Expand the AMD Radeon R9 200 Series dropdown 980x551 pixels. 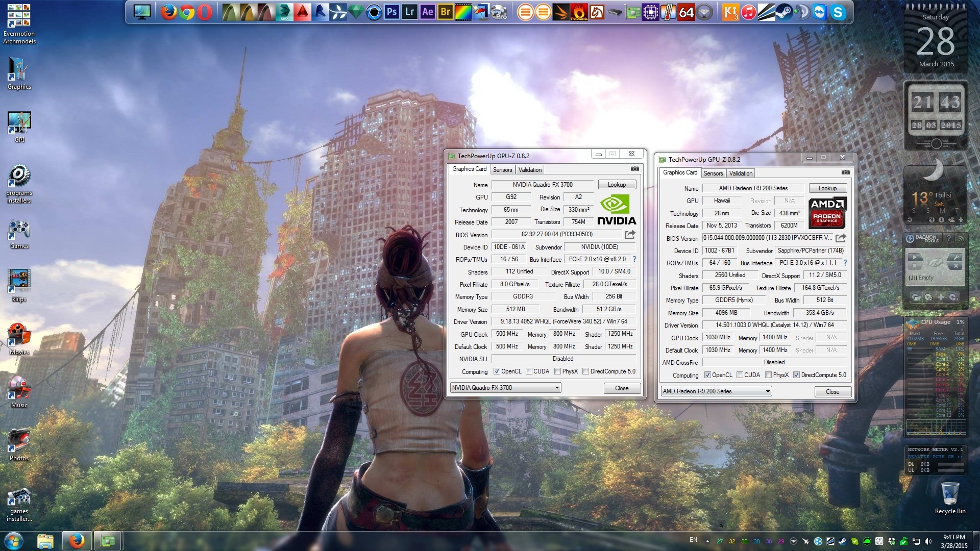pyautogui.click(x=768, y=391)
